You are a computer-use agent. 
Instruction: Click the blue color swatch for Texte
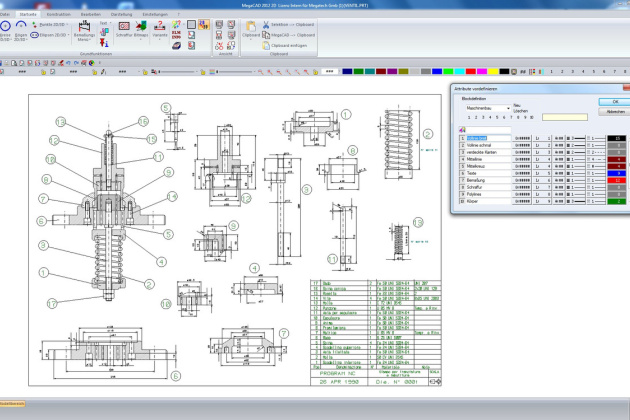(619, 173)
